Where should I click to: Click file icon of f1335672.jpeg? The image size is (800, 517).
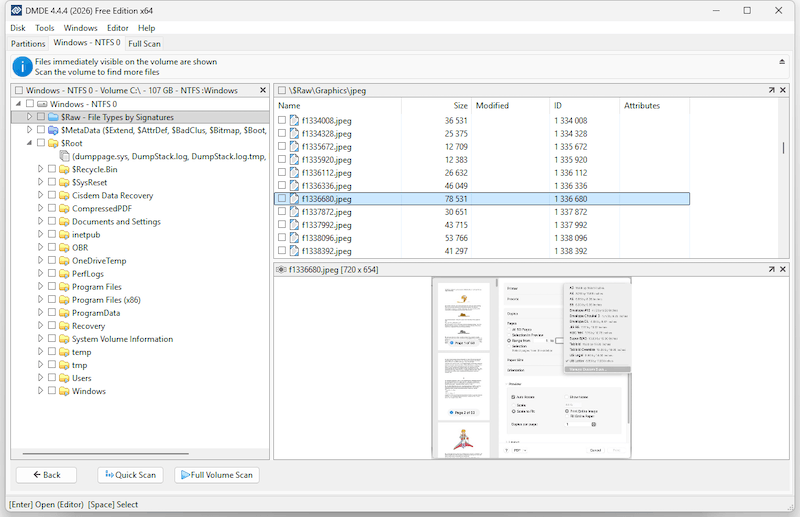294,146
